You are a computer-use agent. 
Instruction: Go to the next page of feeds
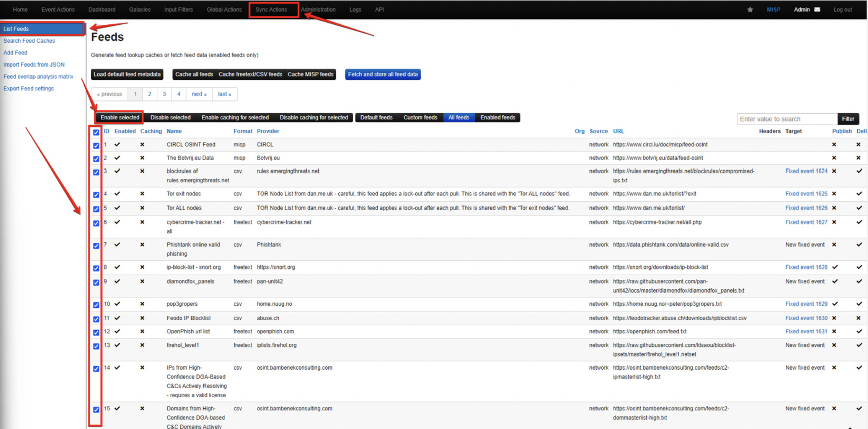click(x=199, y=94)
